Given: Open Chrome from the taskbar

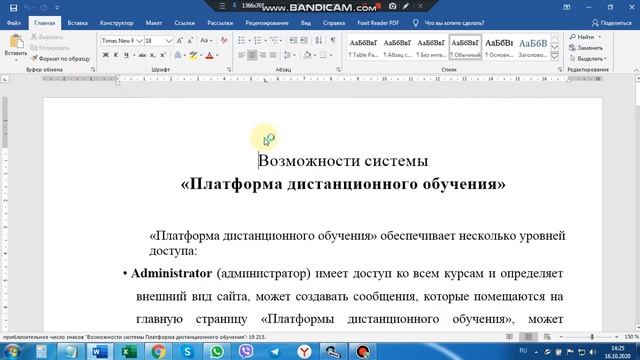Looking at the screenshot, I should tap(158, 351).
